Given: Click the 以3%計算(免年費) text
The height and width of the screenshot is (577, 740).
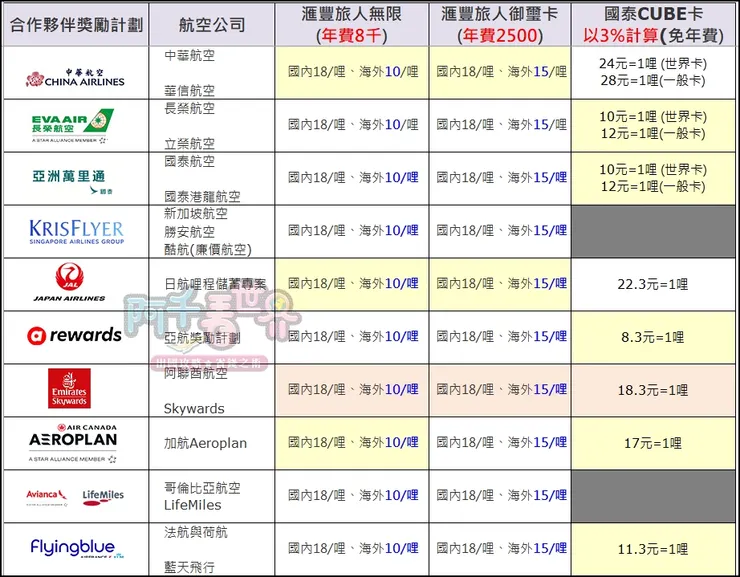Looking at the screenshot, I should point(653,35).
